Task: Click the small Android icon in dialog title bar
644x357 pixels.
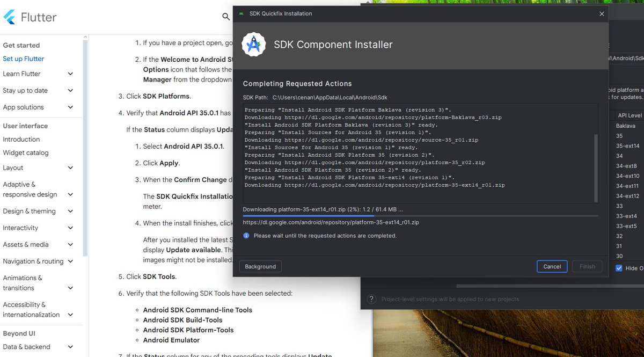Action: [x=241, y=13]
